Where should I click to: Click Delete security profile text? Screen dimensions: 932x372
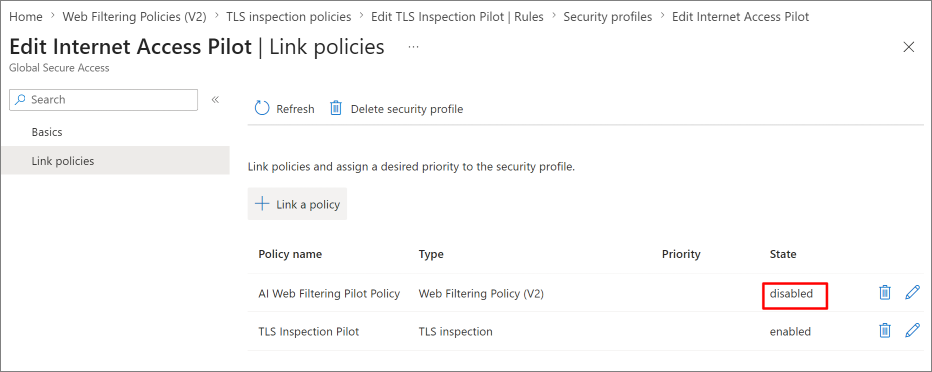tap(407, 109)
